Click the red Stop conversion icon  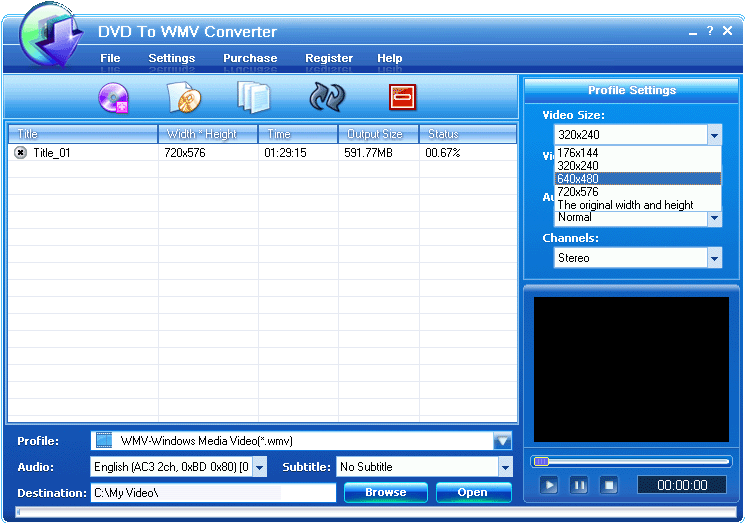(x=402, y=97)
